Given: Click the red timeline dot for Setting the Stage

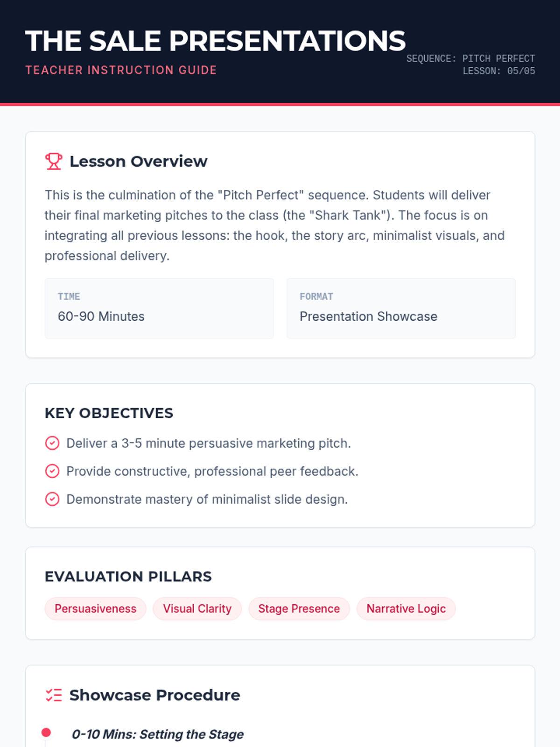Looking at the screenshot, I should 46,733.
